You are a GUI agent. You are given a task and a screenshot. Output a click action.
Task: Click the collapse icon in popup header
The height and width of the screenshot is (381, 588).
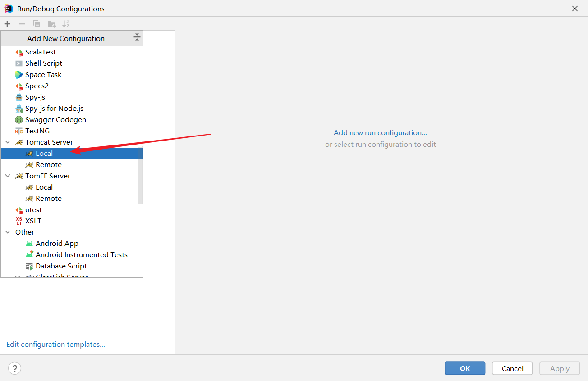tap(137, 38)
